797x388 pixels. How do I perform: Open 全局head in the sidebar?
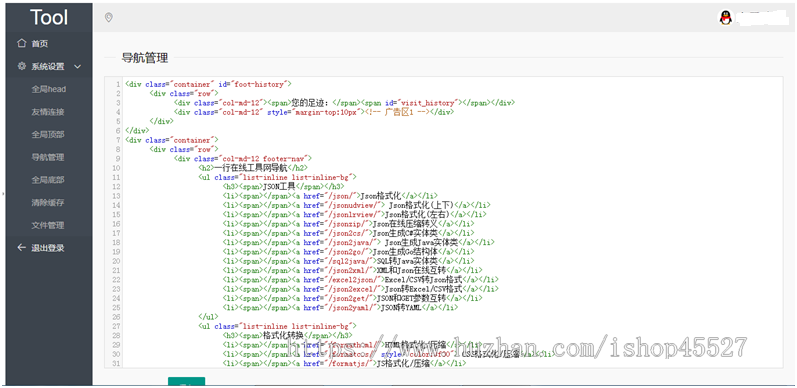click(x=49, y=89)
